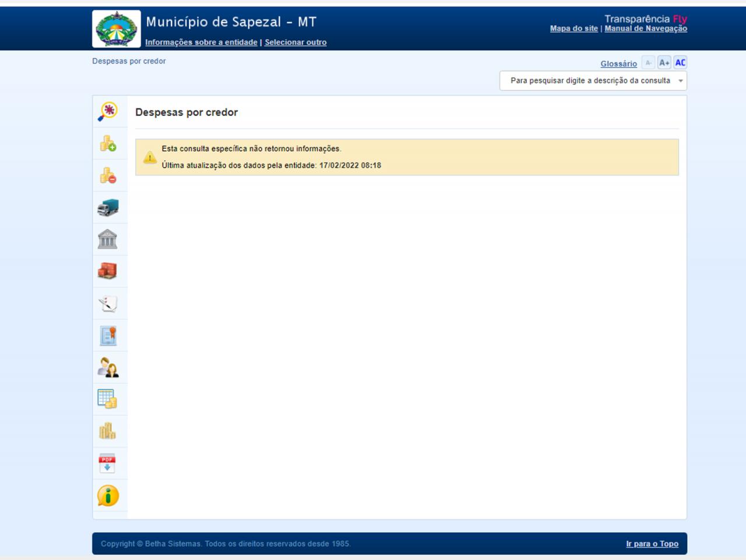
Task: Open the bank building icon
Action: click(x=108, y=239)
